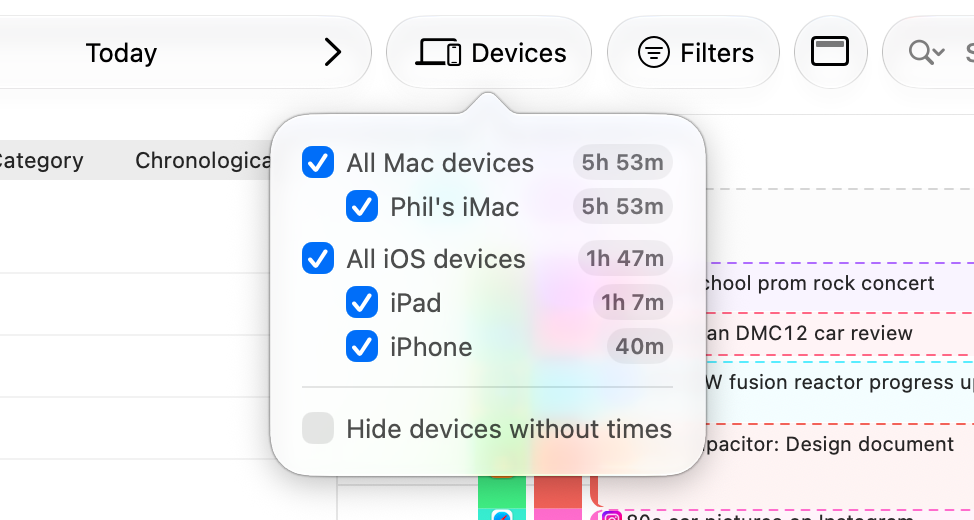Click the 5h 53m All Mac devices badge
The height and width of the screenshot is (520, 974).
(x=622, y=162)
